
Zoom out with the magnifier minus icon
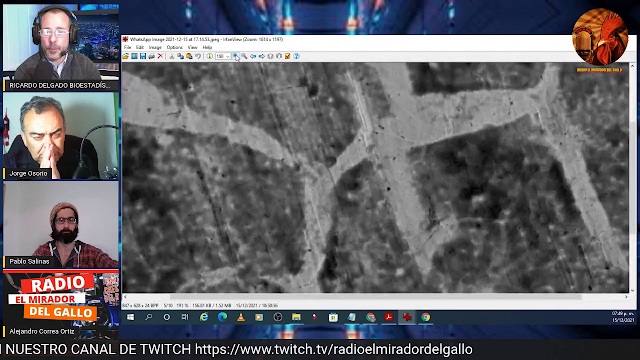click(x=244, y=56)
